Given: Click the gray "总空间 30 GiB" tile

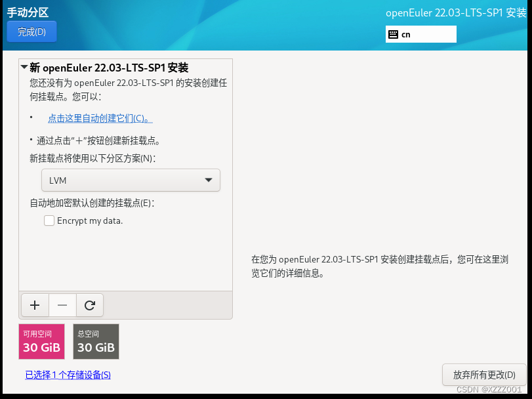Looking at the screenshot, I should click(x=96, y=341).
